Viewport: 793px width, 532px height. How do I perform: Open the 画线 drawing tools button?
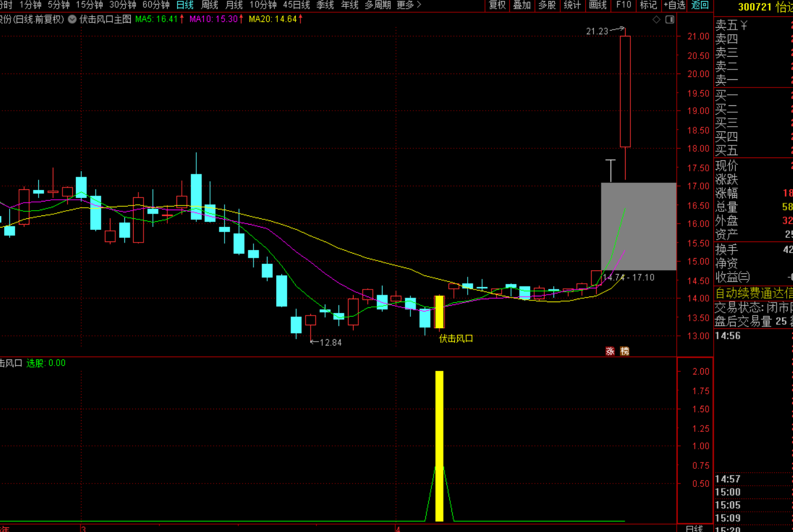coord(597,5)
